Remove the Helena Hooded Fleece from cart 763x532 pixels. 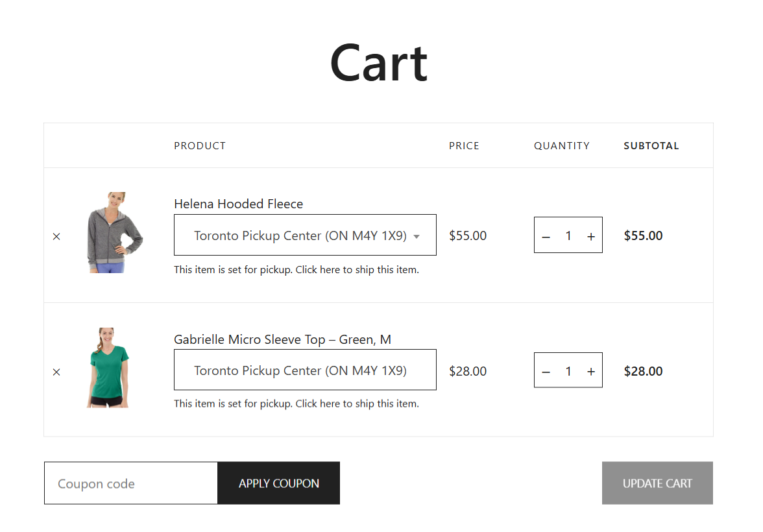coord(56,236)
